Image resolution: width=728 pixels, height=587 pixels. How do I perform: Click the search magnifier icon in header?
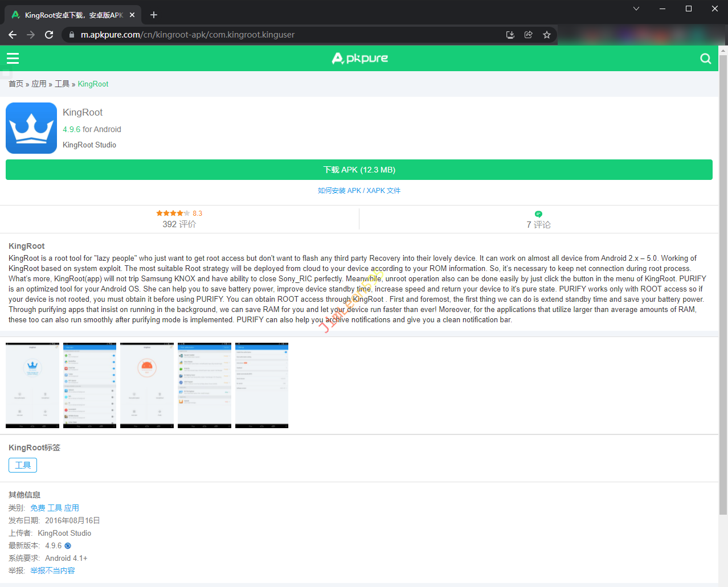[x=705, y=59]
